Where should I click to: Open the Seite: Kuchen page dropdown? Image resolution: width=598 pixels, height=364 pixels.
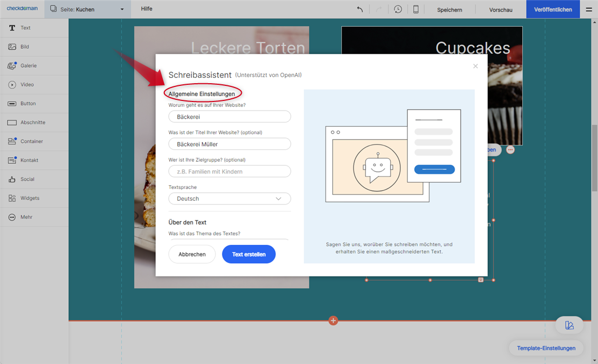click(x=87, y=9)
